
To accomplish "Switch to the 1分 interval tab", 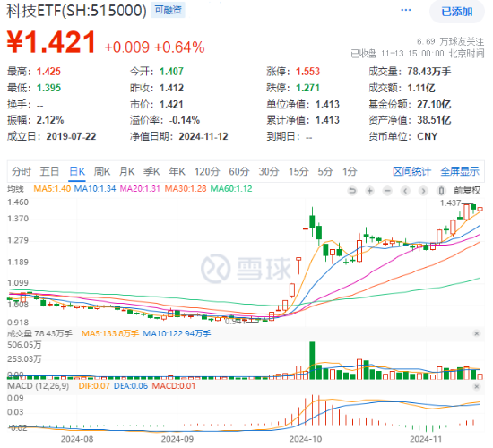I will pyautogui.click(x=350, y=171).
